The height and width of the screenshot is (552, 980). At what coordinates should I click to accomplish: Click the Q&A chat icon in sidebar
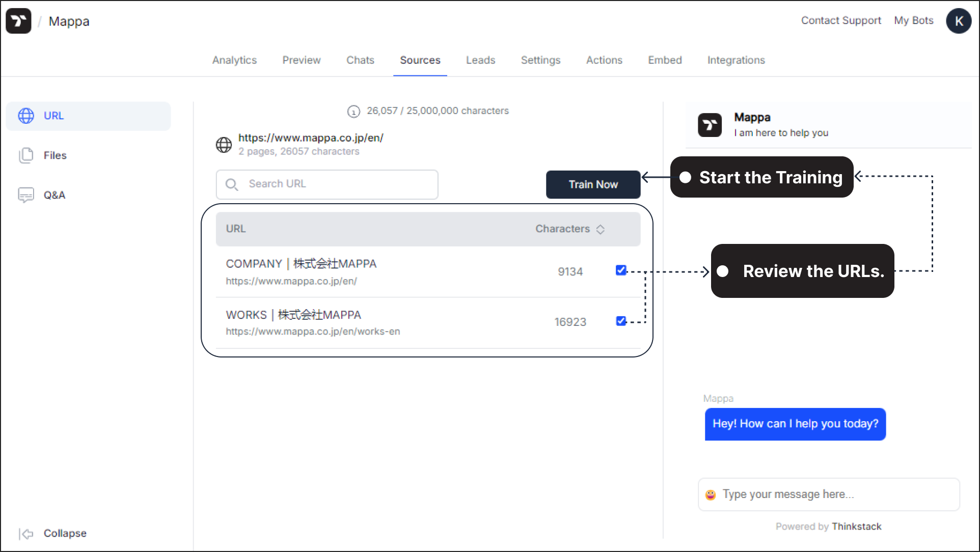(26, 195)
